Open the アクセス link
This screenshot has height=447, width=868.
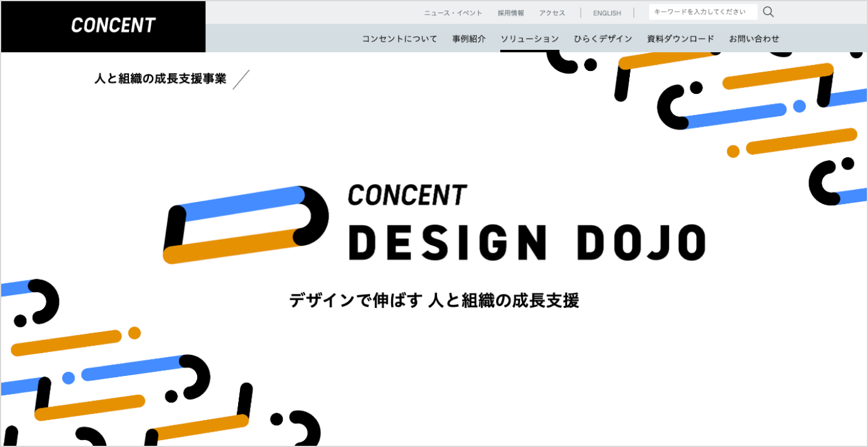[x=552, y=13]
